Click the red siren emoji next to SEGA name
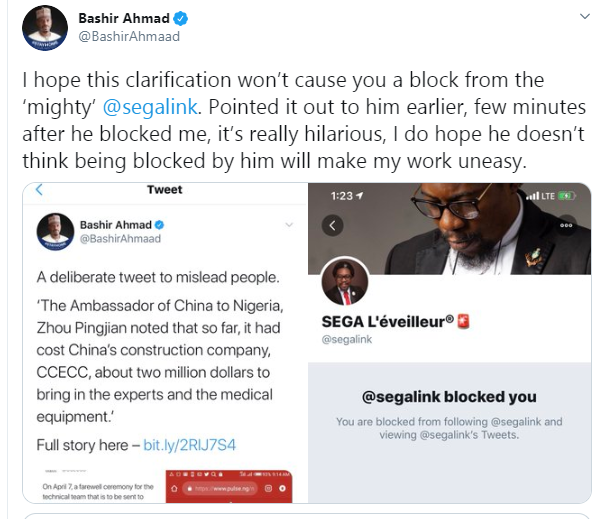604x519 pixels. click(x=463, y=321)
